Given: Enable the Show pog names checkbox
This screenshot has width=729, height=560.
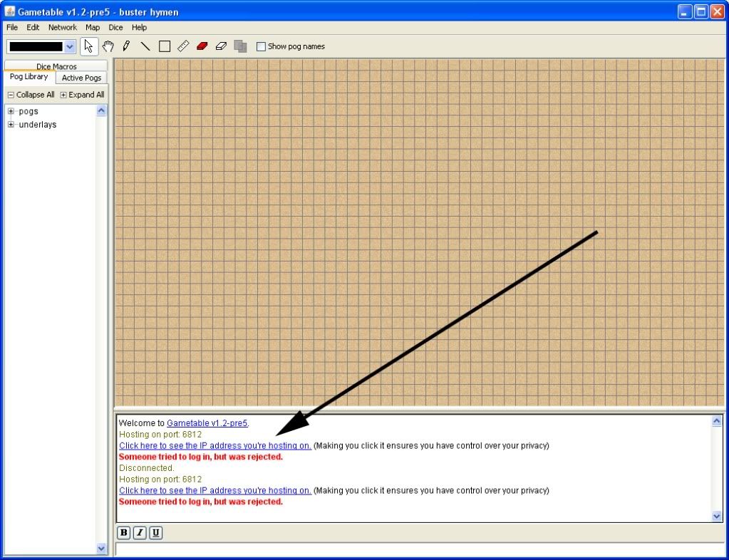Looking at the screenshot, I should (261, 46).
